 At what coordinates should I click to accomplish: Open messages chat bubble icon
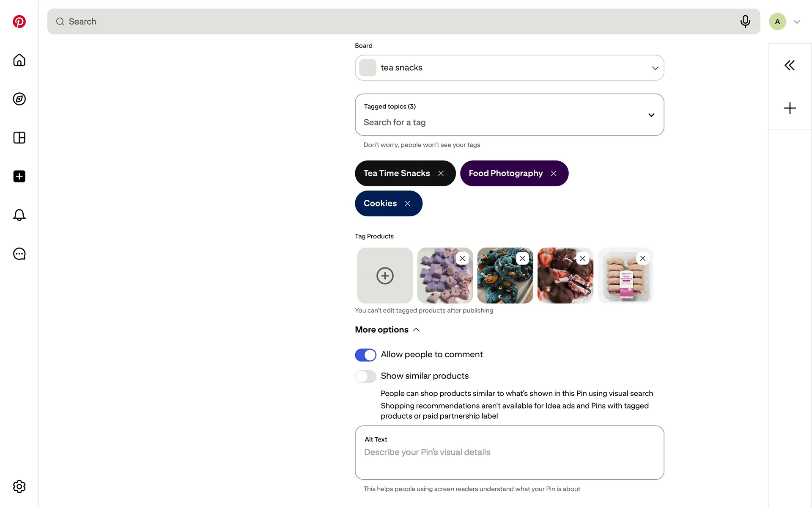coord(19,254)
